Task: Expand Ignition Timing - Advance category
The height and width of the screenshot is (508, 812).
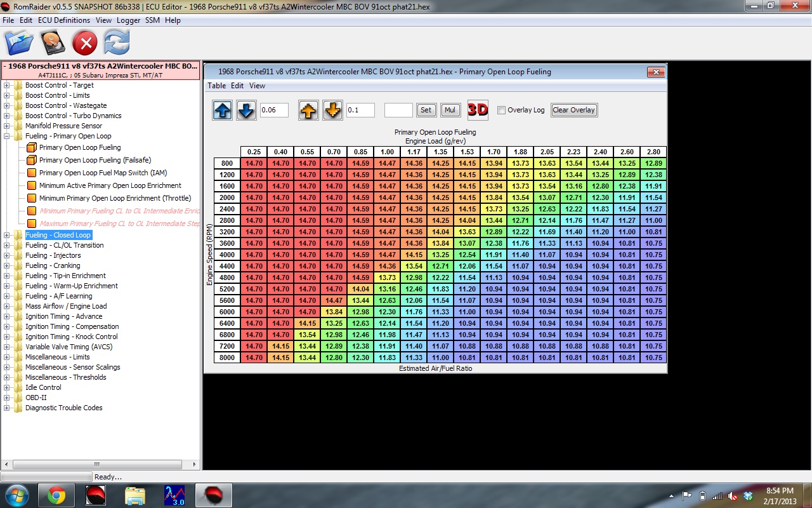Action: click(x=7, y=316)
